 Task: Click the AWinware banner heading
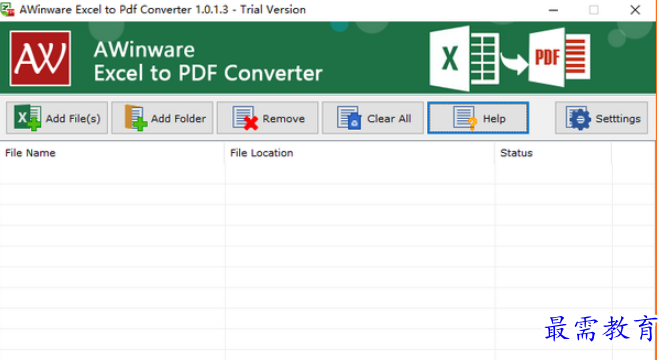(144, 50)
